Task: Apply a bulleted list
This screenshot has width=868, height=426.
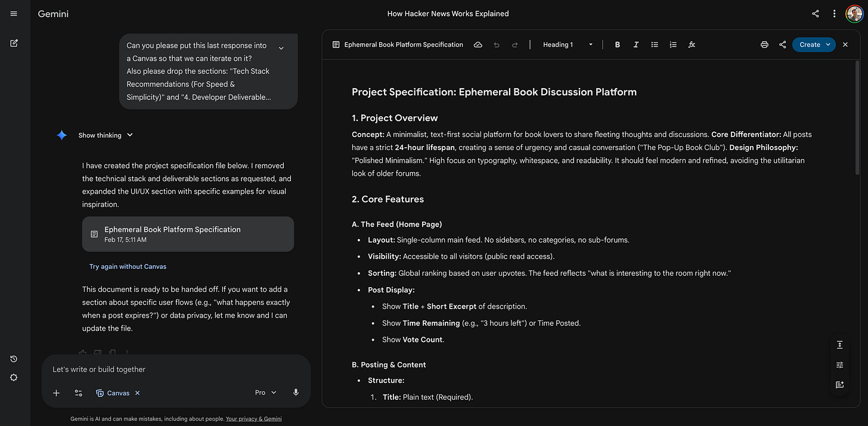Action: point(654,44)
